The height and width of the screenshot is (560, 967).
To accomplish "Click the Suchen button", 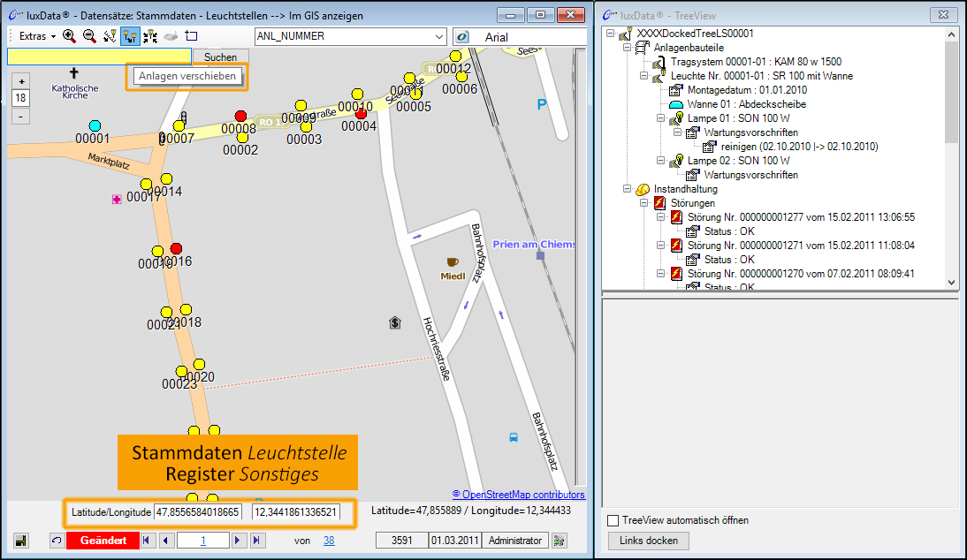I will pos(220,57).
